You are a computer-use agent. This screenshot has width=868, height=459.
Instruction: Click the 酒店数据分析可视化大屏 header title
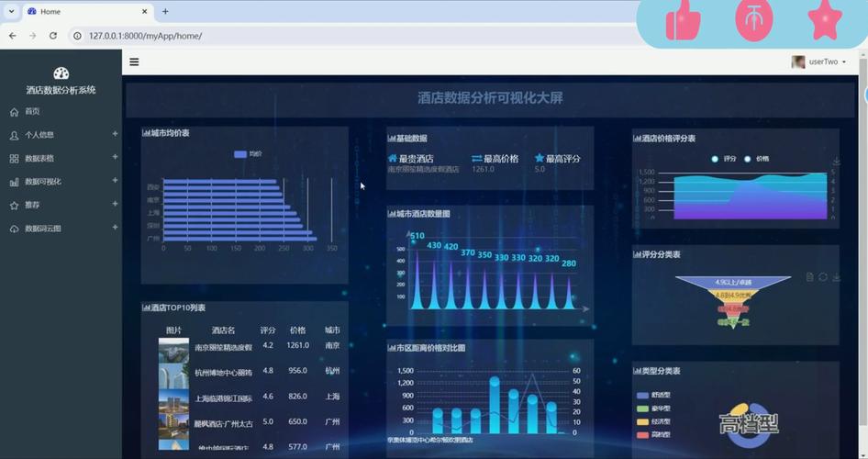click(490, 98)
